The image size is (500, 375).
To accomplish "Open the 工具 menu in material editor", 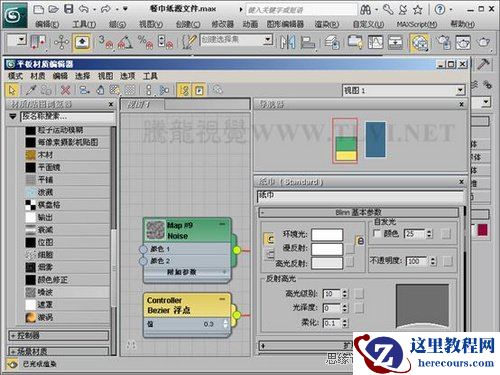I will coord(150,76).
